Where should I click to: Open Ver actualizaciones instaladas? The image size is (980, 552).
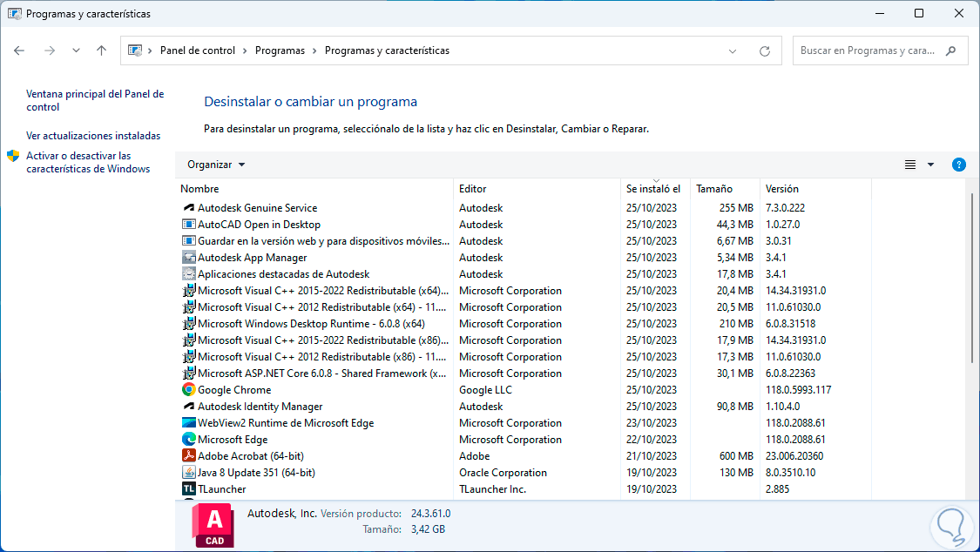(93, 136)
